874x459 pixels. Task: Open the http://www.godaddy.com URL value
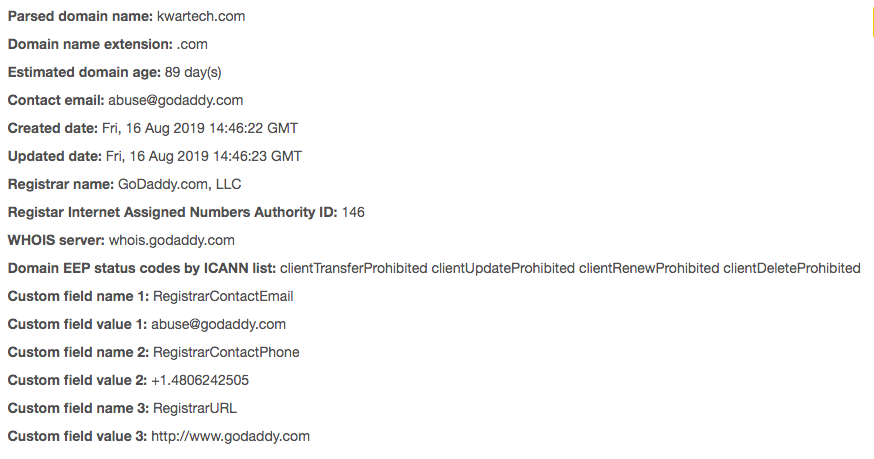[230, 436]
